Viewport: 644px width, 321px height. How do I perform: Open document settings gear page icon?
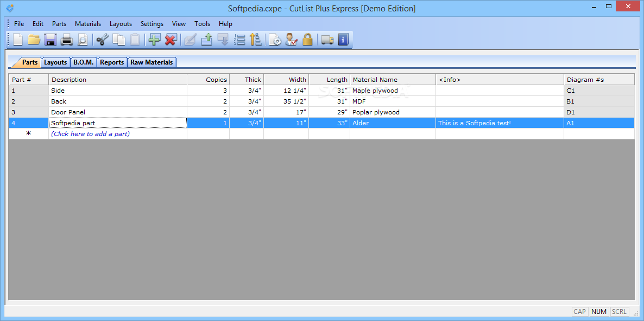click(275, 40)
